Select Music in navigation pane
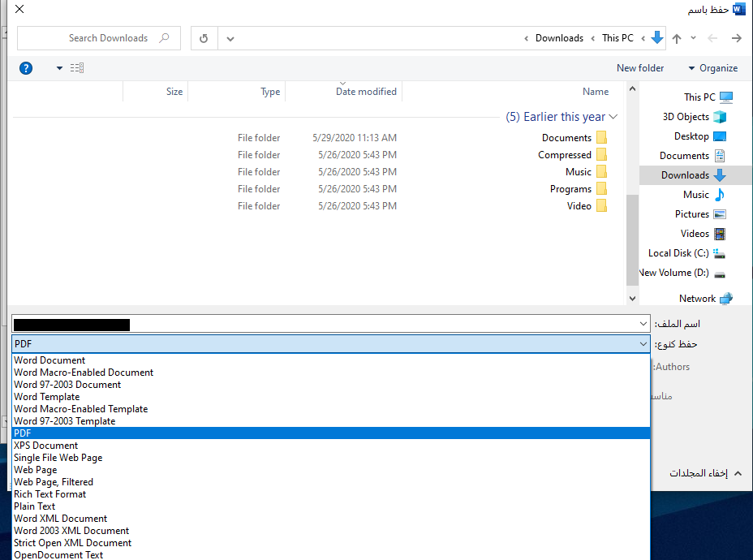 [704, 195]
